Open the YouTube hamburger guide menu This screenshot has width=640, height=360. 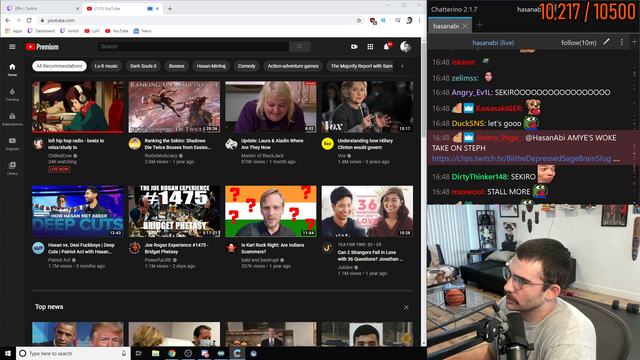[x=12, y=47]
